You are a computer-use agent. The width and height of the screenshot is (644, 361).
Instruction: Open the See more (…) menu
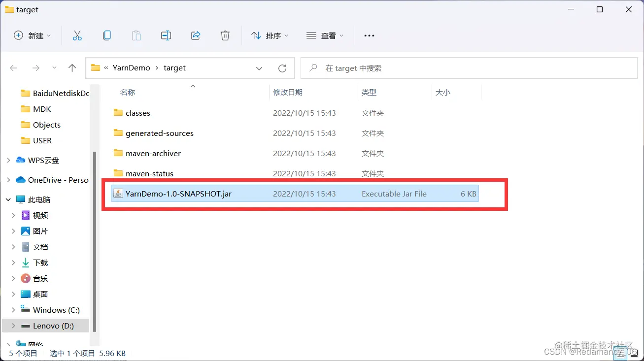369,35
